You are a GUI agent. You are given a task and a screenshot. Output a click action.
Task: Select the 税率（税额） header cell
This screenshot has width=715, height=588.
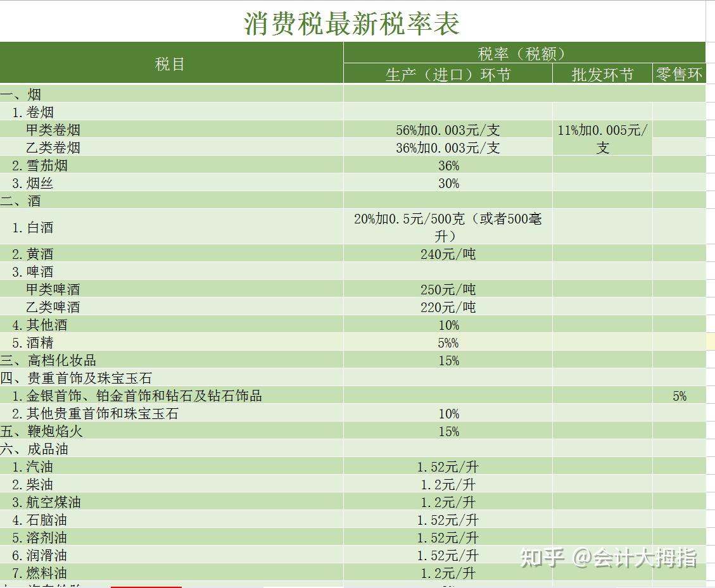pyautogui.click(x=523, y=54)
